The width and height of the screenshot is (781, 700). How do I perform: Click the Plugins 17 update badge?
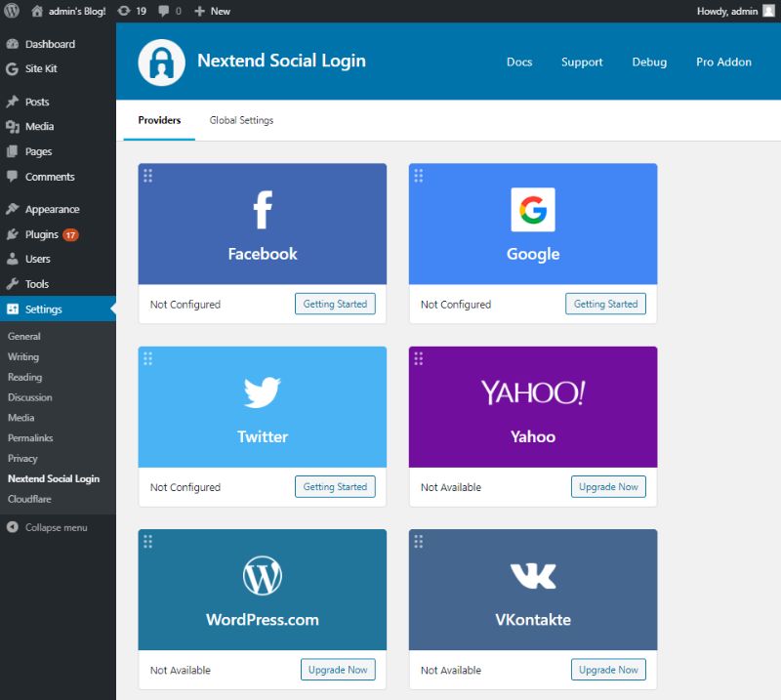point(70,234)
